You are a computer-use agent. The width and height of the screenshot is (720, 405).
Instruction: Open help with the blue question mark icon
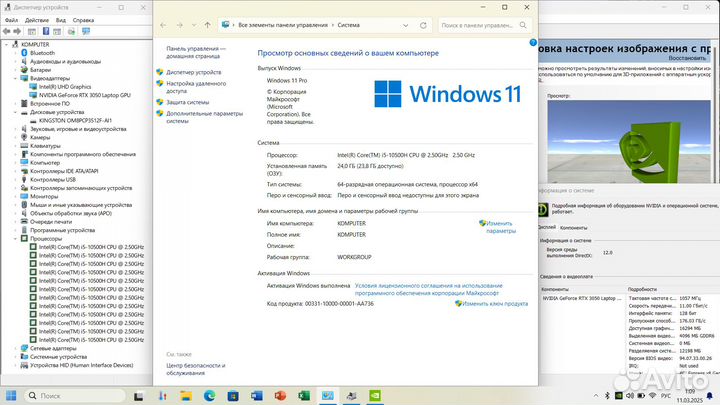pos(533,42)
